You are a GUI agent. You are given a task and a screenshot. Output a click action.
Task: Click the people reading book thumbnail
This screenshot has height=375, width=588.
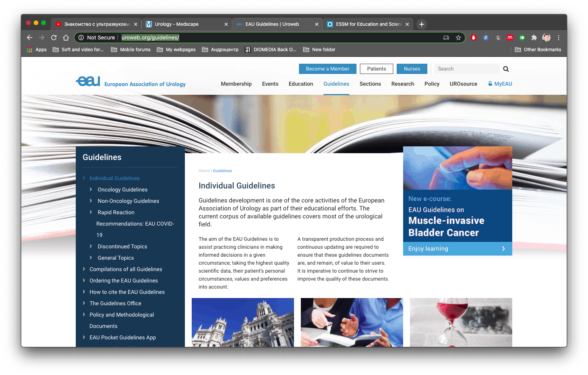[352, 322]
